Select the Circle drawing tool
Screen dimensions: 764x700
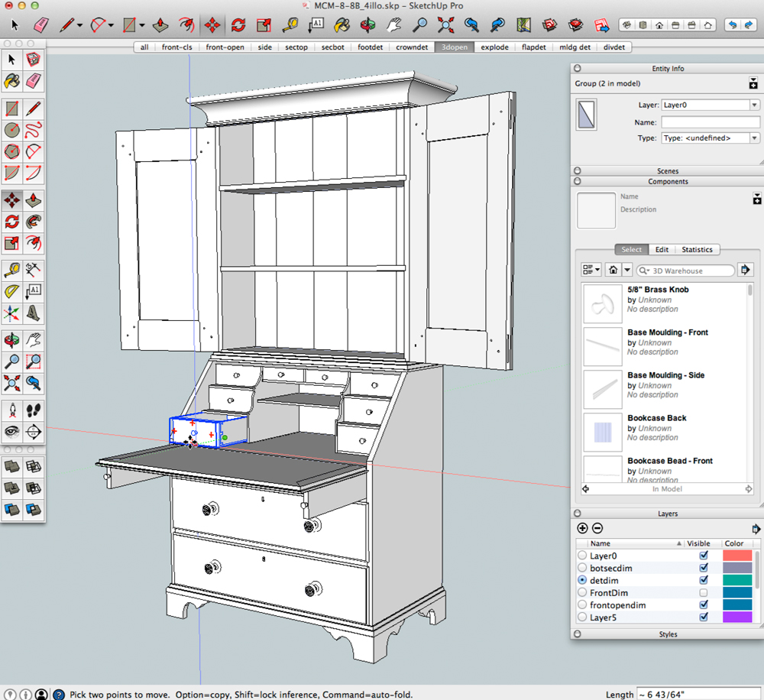[12, 130]
